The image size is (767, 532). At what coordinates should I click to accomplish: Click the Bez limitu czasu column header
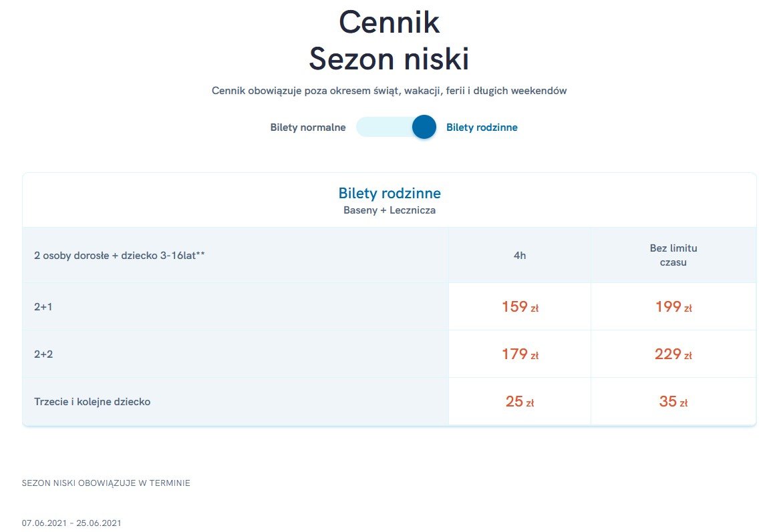point(673,255)
